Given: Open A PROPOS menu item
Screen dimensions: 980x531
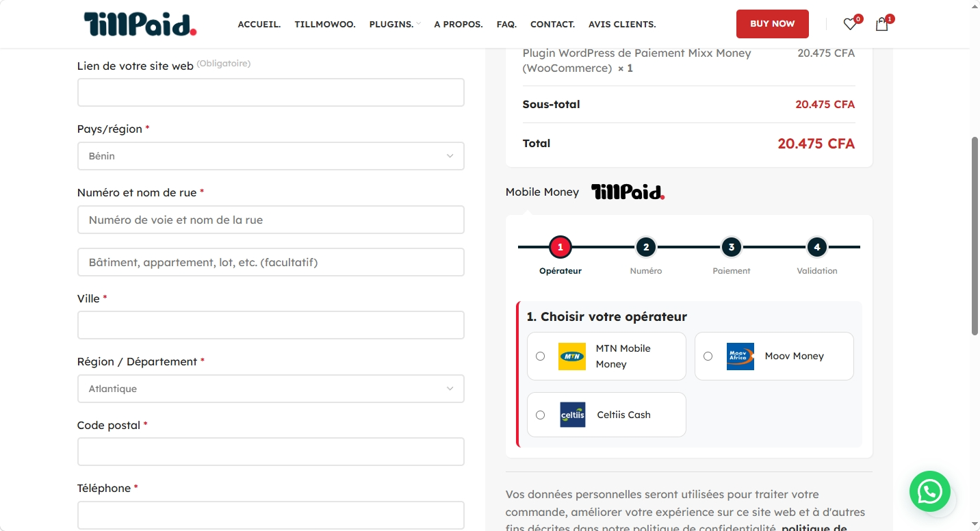Looking at the screenshot, I should pos(459,24).
